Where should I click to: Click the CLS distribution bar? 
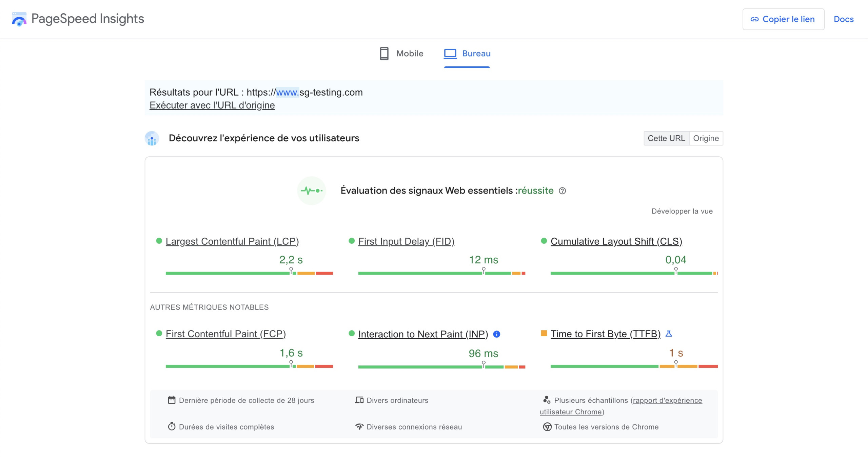pos(634,273)
